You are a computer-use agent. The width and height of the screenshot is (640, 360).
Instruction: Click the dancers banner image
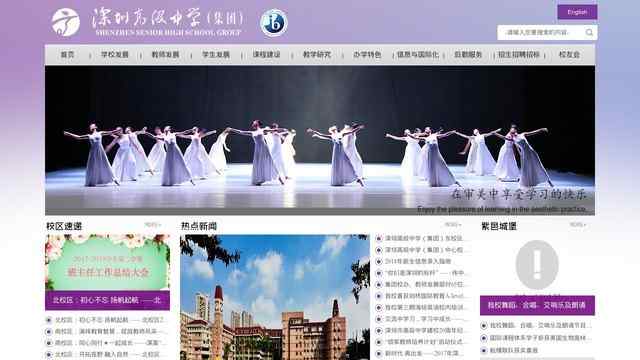pyautogui.click(x=320, y=140)
